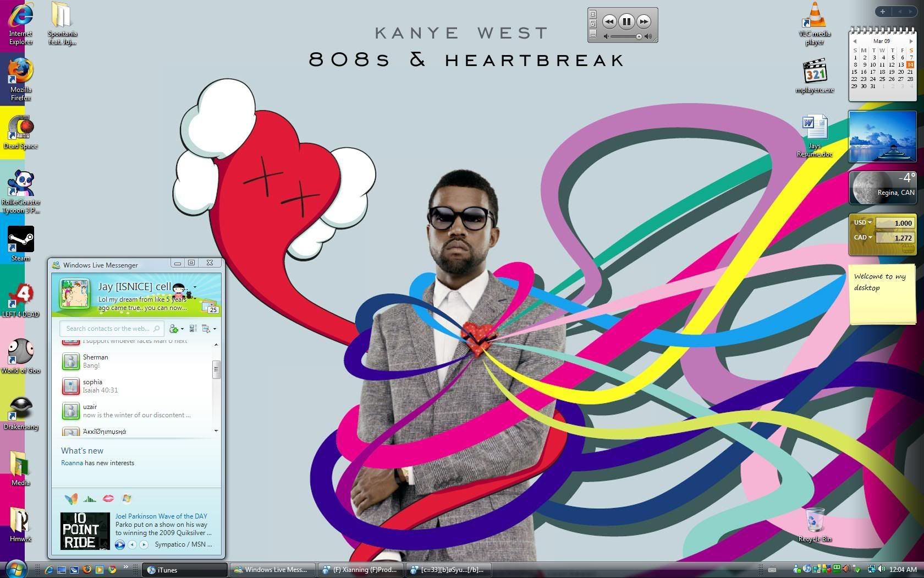Click Chrome icon in Quick Launch
The height and width of the screenshot is (578, 924).
click(x=112, y=570)
